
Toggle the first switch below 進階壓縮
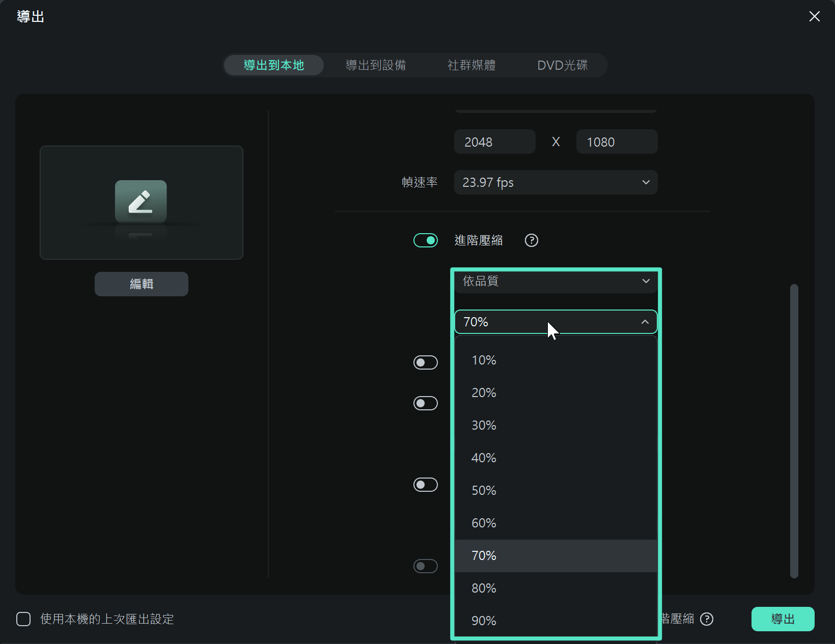(426, 362)
